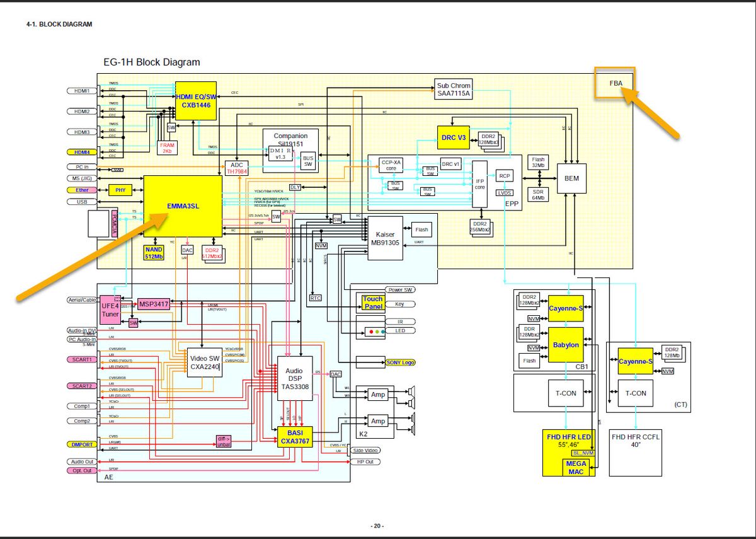Click the Babylon block

565,345
